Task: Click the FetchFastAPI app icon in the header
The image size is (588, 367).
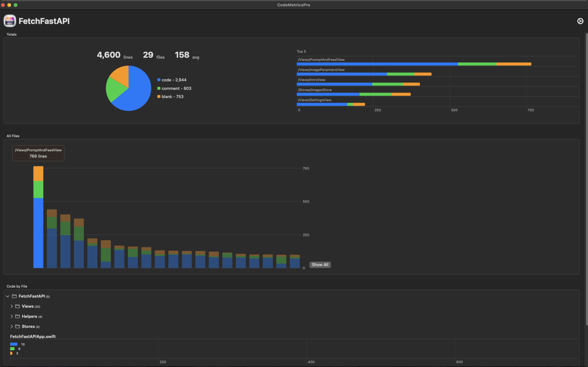Action: click(x=10, y=21)
